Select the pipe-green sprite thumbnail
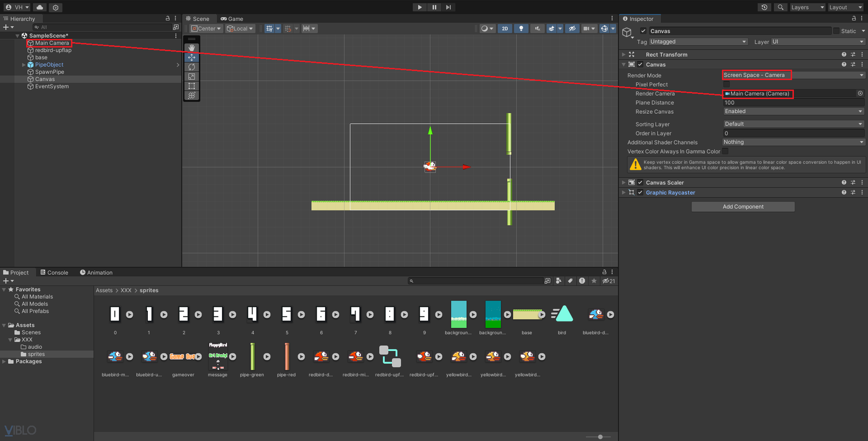This screenshot has width=868, height=441. tap(252, 357)
